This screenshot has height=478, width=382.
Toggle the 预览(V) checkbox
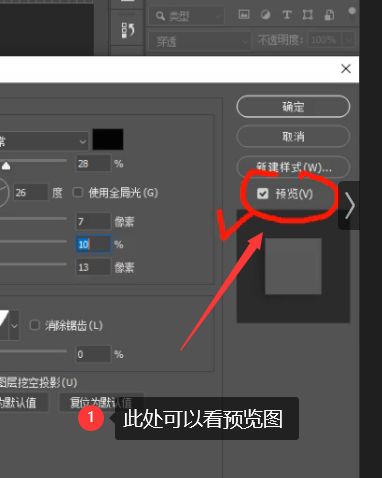pyautogui.click(x=263, y=193)
